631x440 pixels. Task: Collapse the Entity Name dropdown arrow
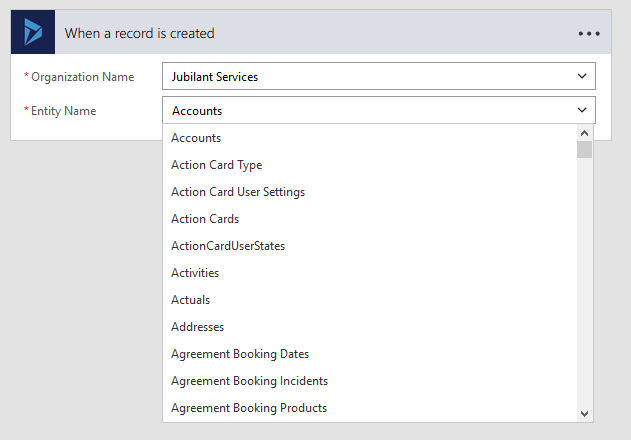coord(582,110)
